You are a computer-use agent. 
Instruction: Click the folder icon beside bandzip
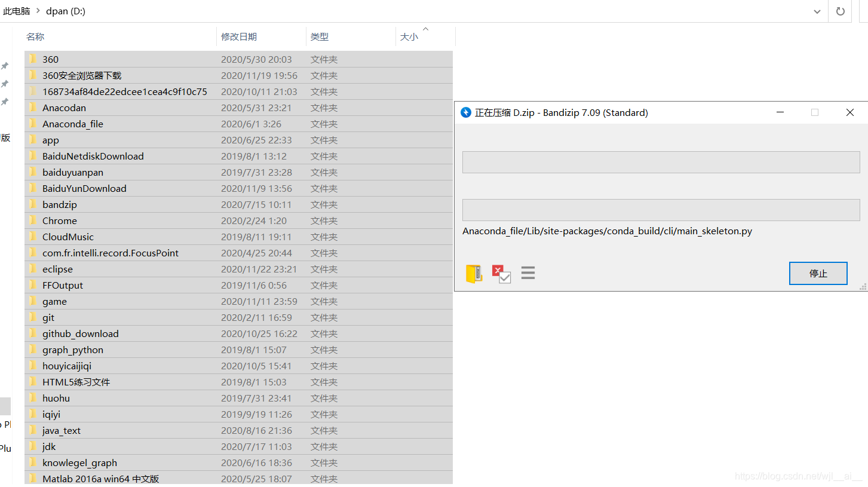(33, 204)
